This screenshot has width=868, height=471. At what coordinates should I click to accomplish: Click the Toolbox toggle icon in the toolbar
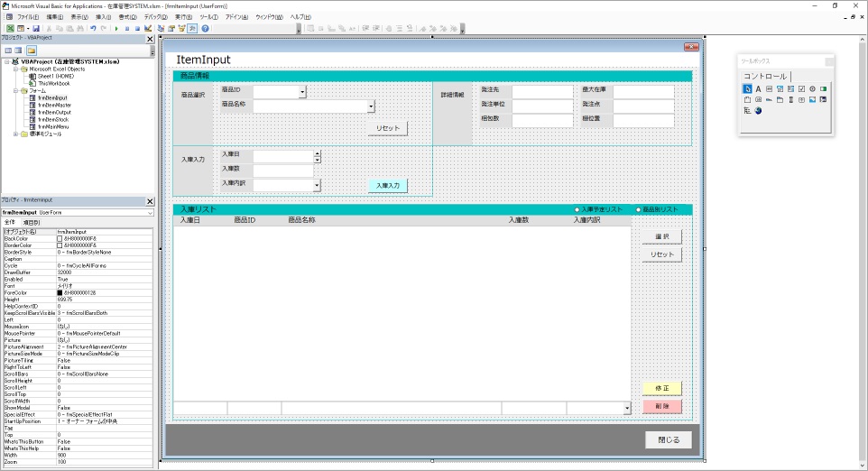tap(191, 28)
